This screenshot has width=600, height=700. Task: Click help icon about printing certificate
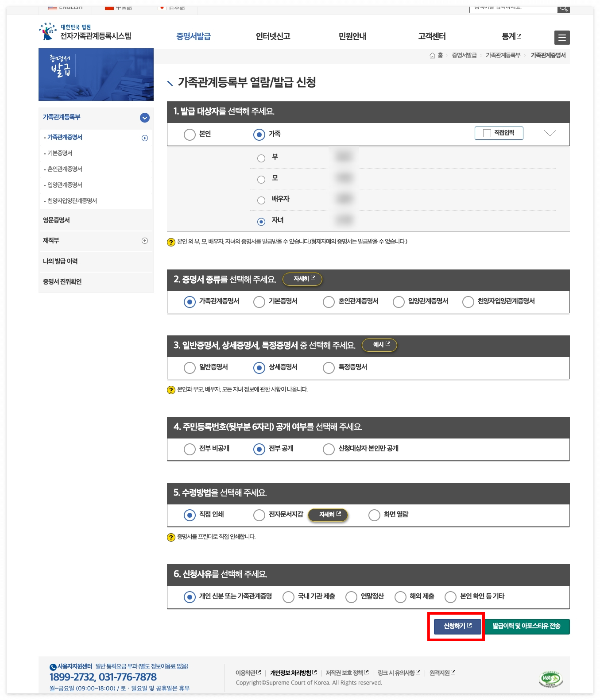(x=171, y=537)
